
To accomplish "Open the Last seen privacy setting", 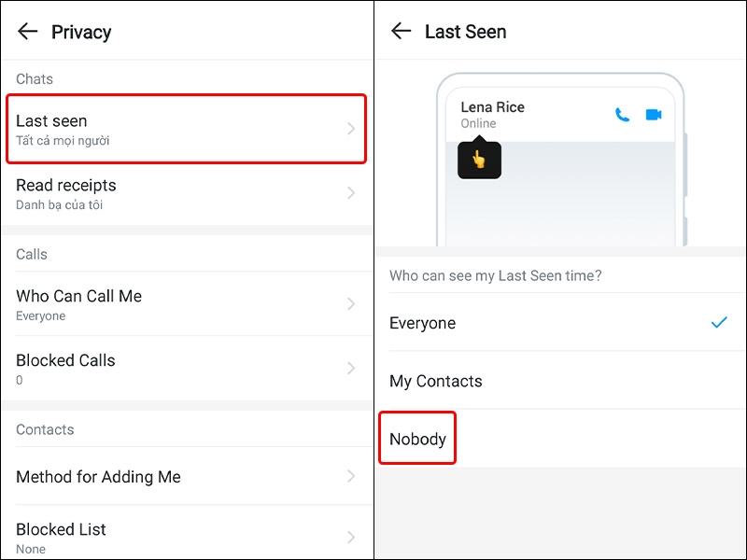I will (186, 129).
